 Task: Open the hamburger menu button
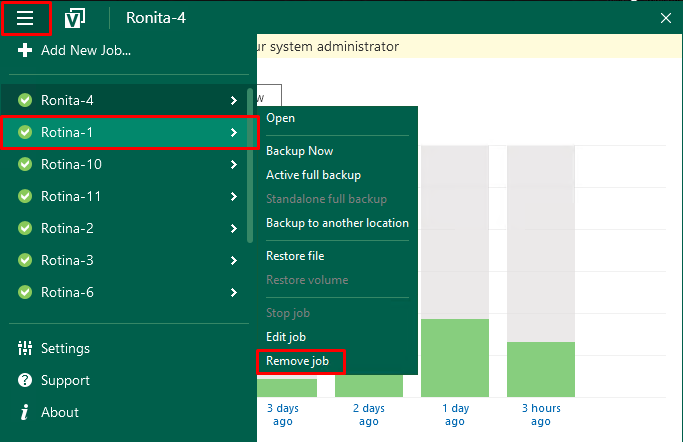[25, 18]
